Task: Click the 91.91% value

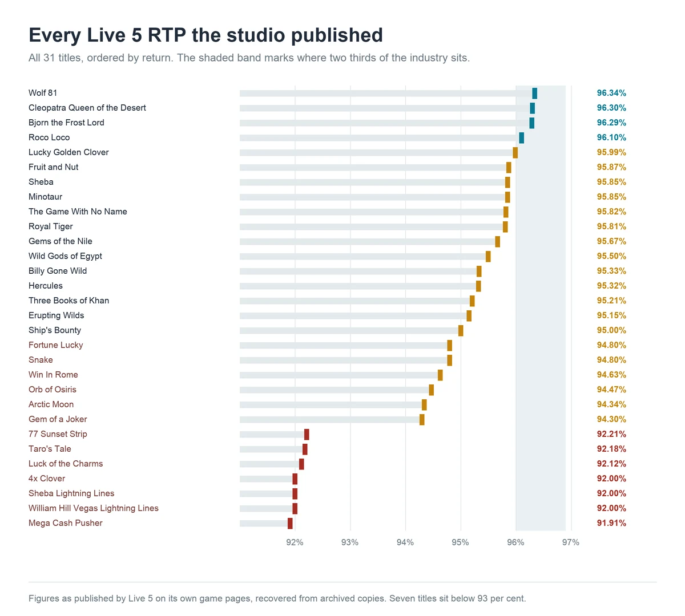Action: point(611,523)
